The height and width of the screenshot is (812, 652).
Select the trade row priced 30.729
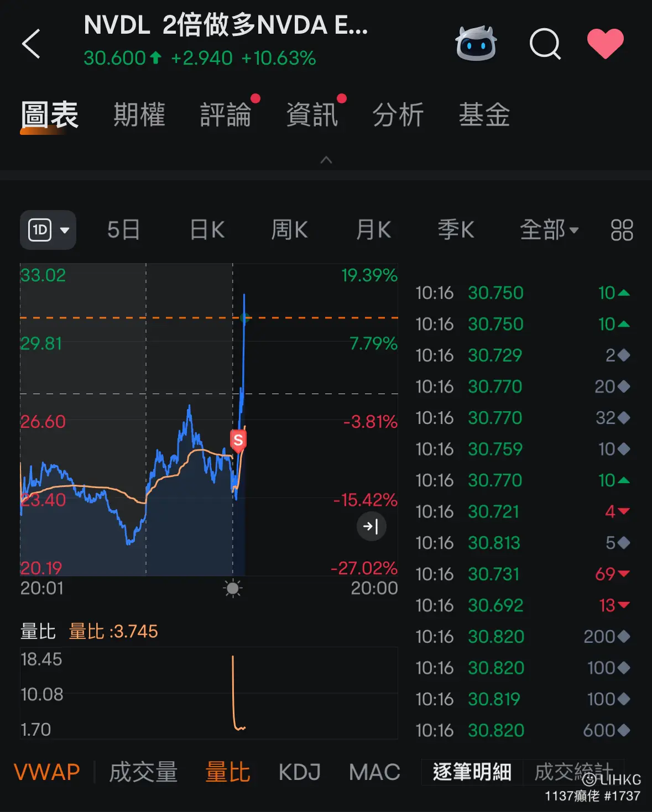pos(523,355)
